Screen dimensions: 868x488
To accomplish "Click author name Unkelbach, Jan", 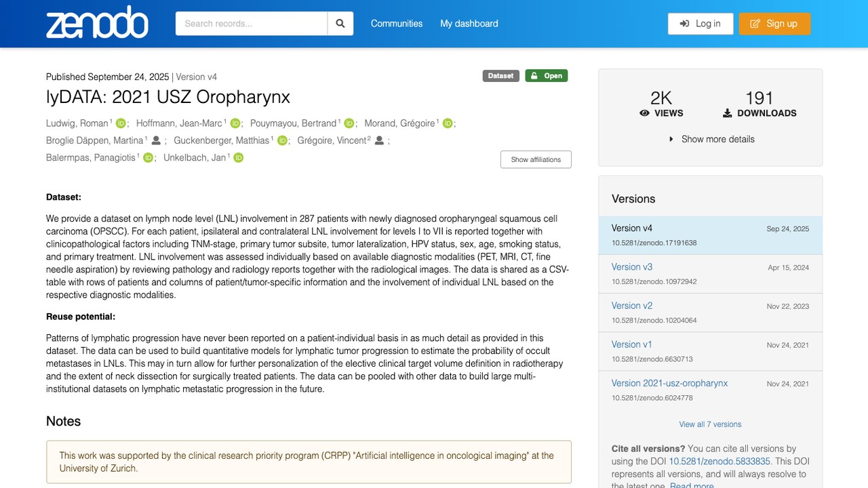I will 195,158.
